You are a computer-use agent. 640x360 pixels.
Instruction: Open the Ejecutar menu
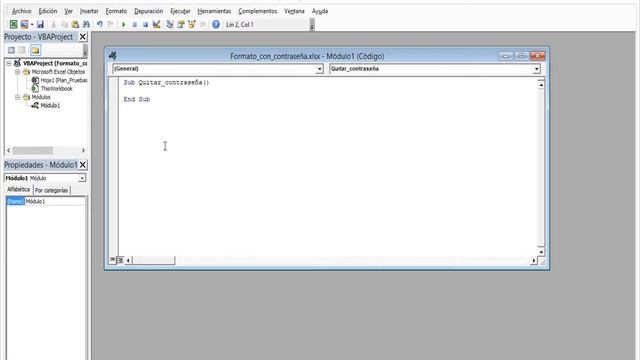180,11
